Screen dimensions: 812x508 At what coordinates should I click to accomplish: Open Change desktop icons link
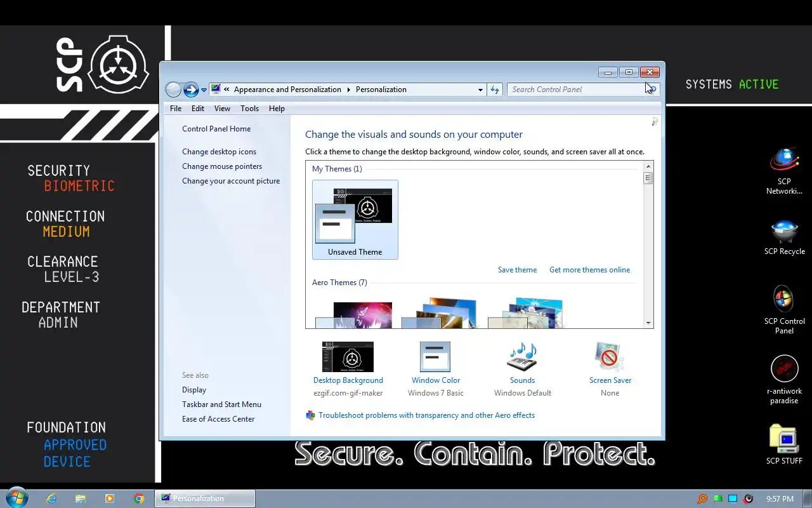coord(219,152)
